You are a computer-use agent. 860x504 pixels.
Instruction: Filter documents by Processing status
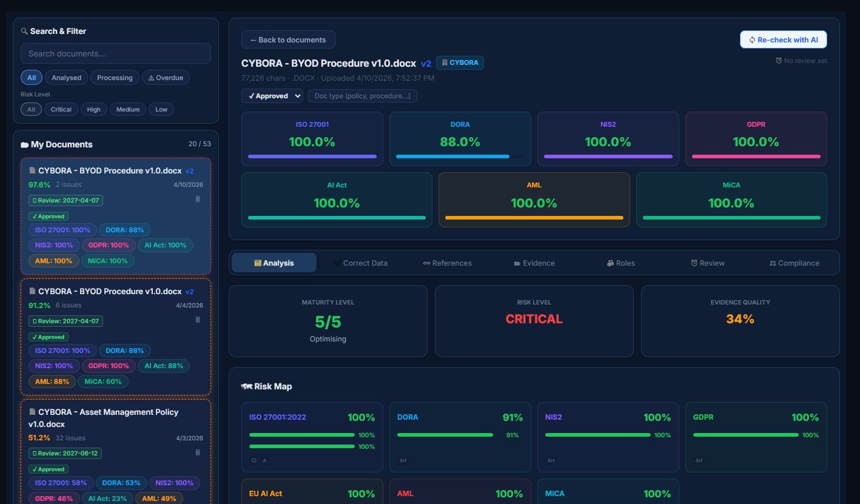(115, 78)
